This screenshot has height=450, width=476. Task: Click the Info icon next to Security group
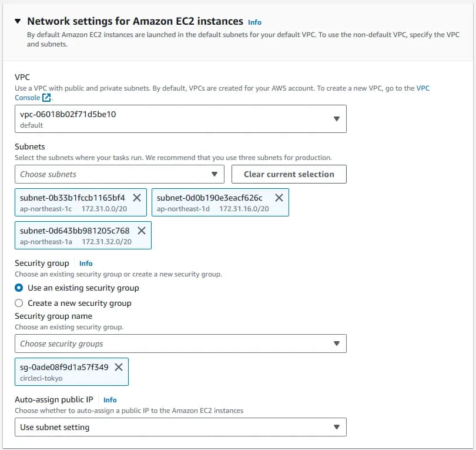point(86,263)
